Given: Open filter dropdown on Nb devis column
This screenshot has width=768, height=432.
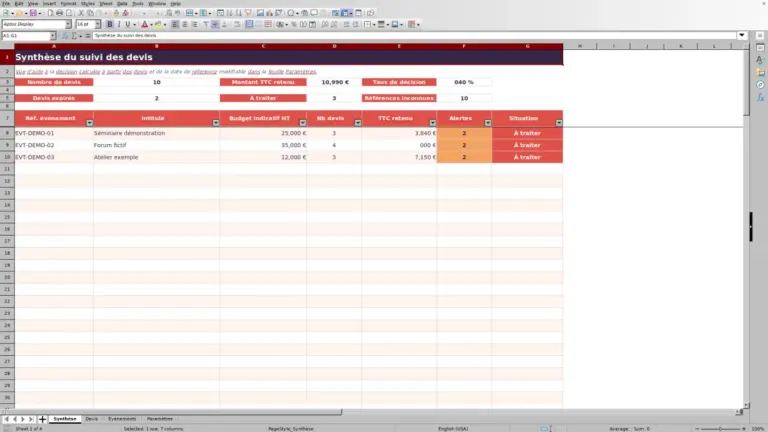Looking at the screenshot, I should tap(358, 123).
